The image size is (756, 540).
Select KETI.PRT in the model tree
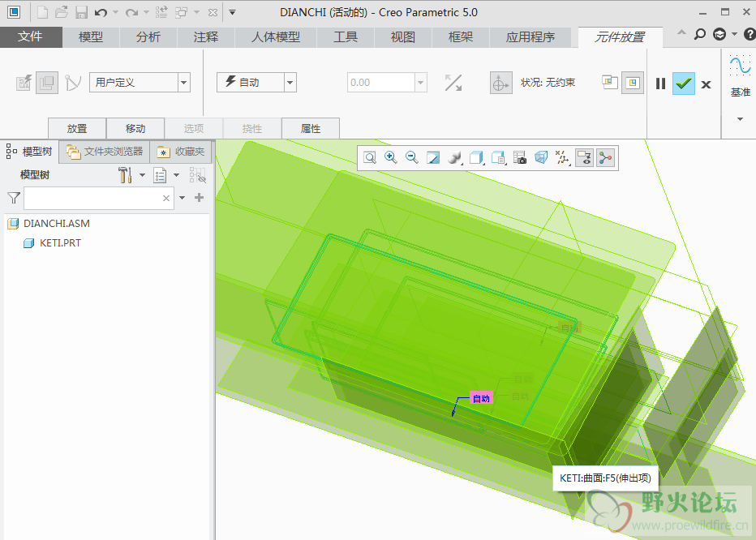(x=60, y=243)
